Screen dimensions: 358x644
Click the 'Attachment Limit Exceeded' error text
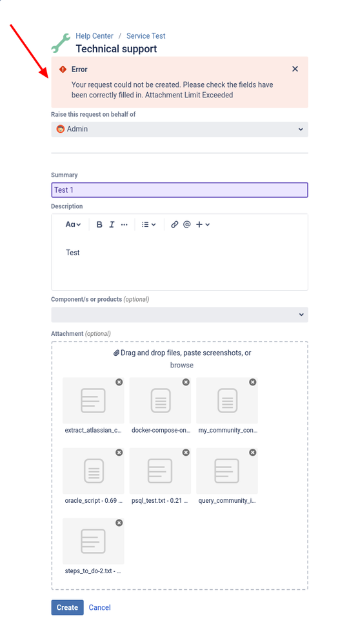coord(189,95)
